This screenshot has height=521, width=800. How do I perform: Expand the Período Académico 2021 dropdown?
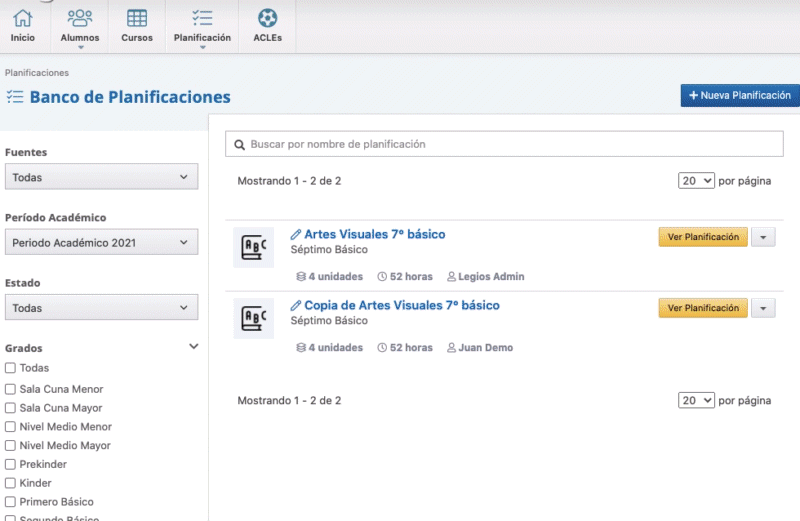(x=100, y=242)
